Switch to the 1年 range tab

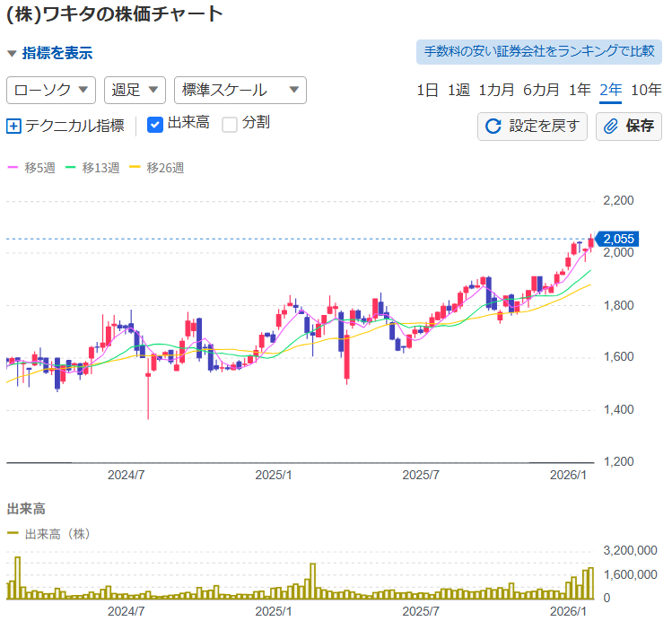click(x=580, y=90)
